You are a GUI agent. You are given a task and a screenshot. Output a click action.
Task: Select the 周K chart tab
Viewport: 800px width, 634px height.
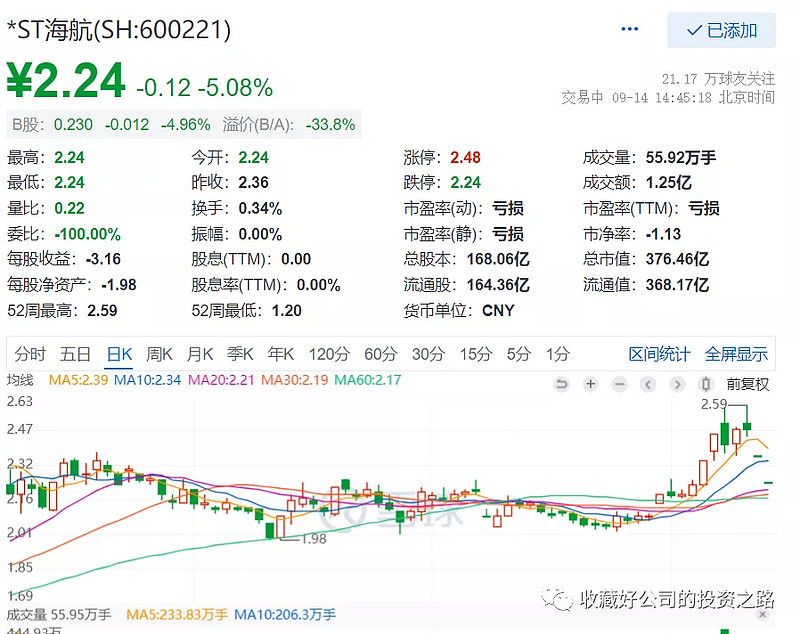tap(159, 353)
